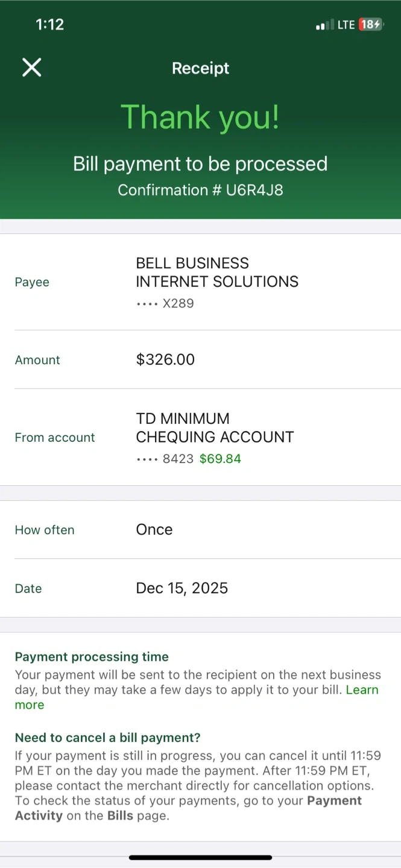This screenshot has height=868, width=401.
Task: Select the confirmation number U6R4J8
Action: click(254, 190)
